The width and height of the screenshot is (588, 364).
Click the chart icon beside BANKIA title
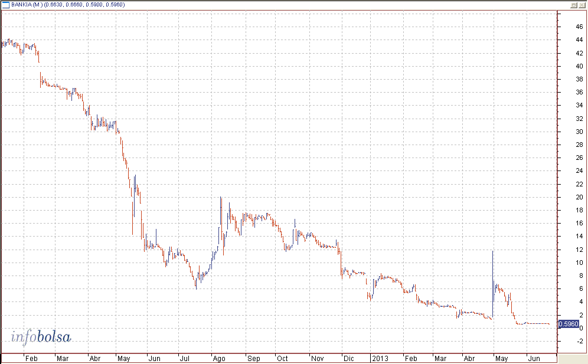5,5
